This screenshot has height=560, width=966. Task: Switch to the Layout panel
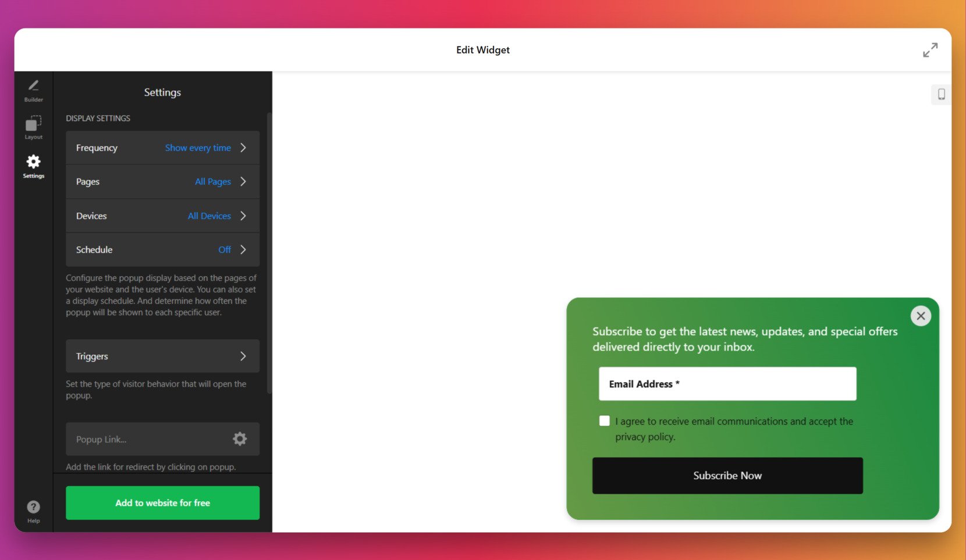[33, 127]
